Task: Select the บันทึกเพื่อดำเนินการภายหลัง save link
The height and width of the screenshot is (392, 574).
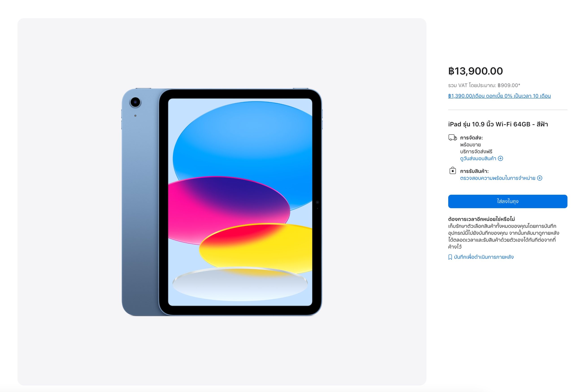Action: tap(484, 257)
